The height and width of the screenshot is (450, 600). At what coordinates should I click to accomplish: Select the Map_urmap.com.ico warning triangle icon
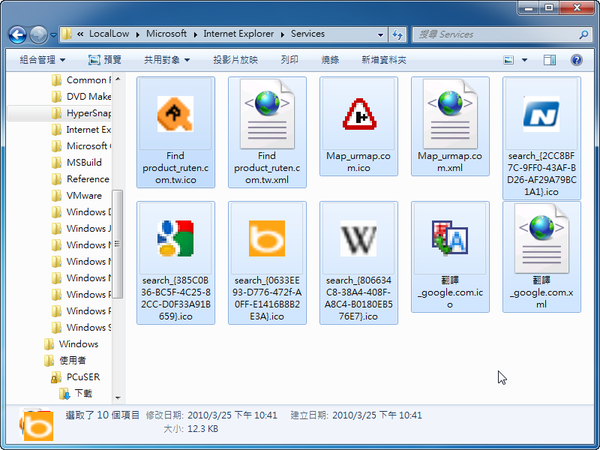pyautogui.click(x=359, y=114)
